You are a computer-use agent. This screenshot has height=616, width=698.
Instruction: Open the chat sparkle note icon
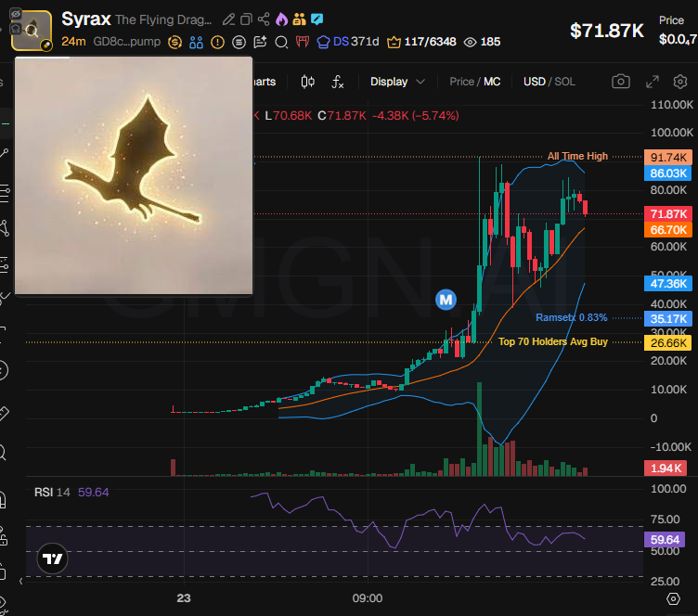pyautogui.click(x=260, y=43)
